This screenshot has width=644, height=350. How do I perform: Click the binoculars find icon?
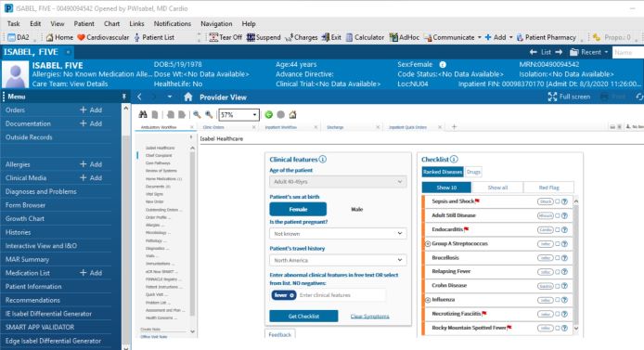pos(143,114)
